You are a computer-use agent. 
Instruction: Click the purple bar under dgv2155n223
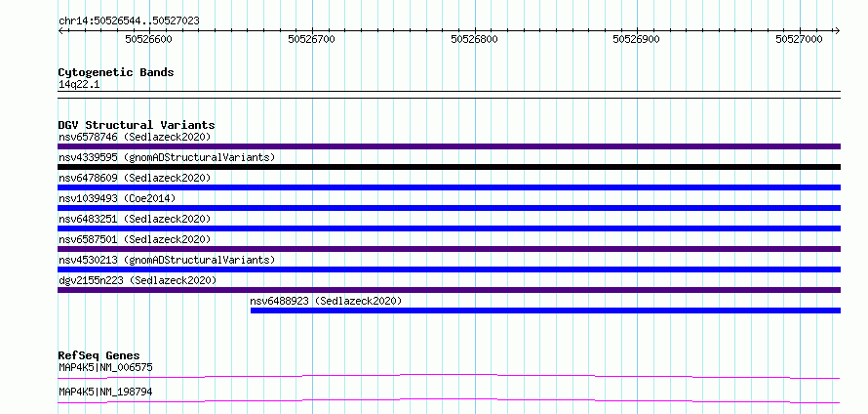tap(449, 290)
